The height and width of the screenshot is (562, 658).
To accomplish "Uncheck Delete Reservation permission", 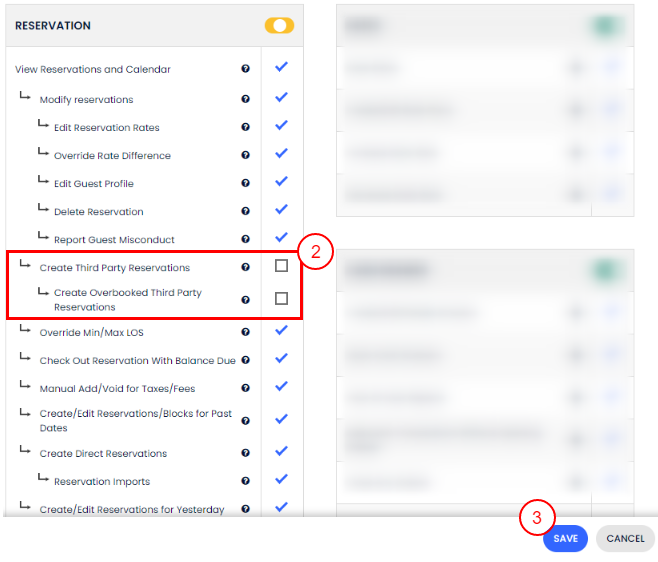I will [x=281, y=209].
